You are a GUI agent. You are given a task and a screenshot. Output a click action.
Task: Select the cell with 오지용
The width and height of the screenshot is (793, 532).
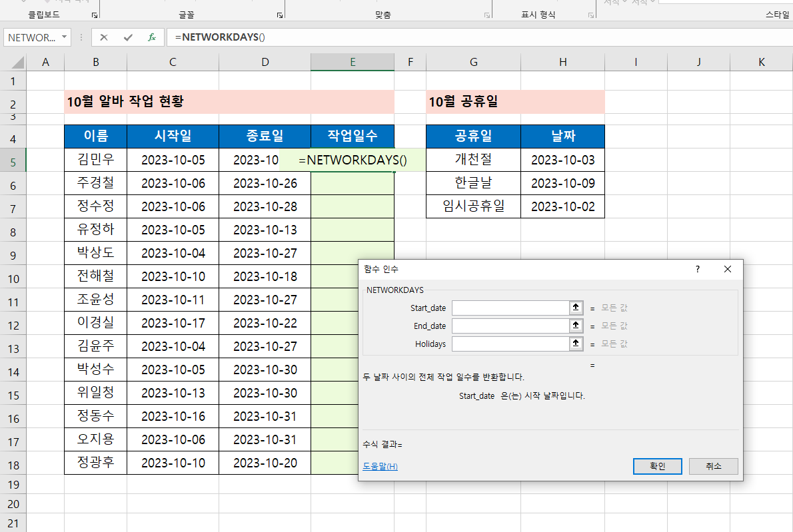[95, 439]
